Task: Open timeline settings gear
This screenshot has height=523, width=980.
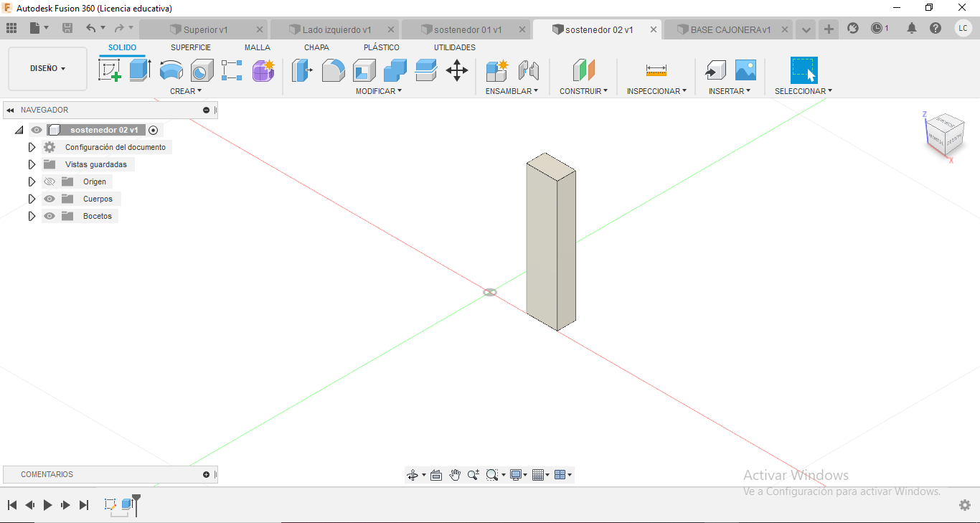Action: (965, 505)
